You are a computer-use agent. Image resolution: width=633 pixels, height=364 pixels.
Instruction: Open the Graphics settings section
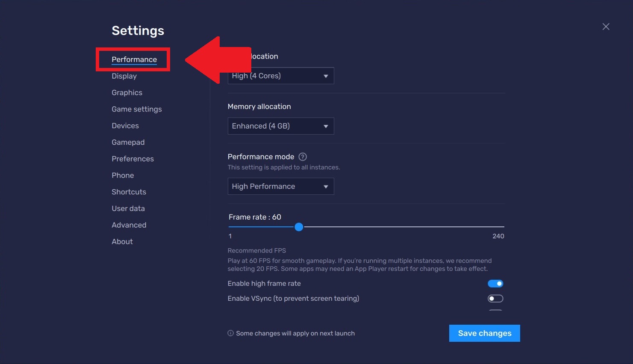point(127,92)
